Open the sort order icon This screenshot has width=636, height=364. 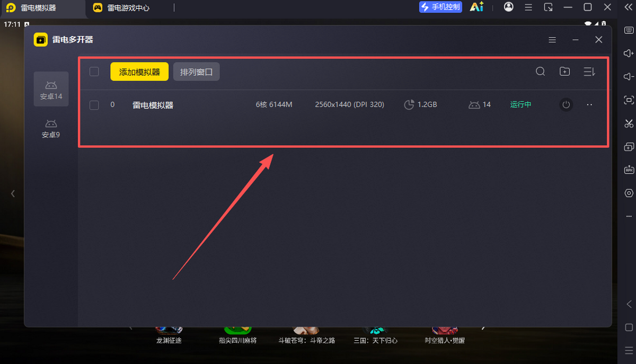(x=589, y=72)
